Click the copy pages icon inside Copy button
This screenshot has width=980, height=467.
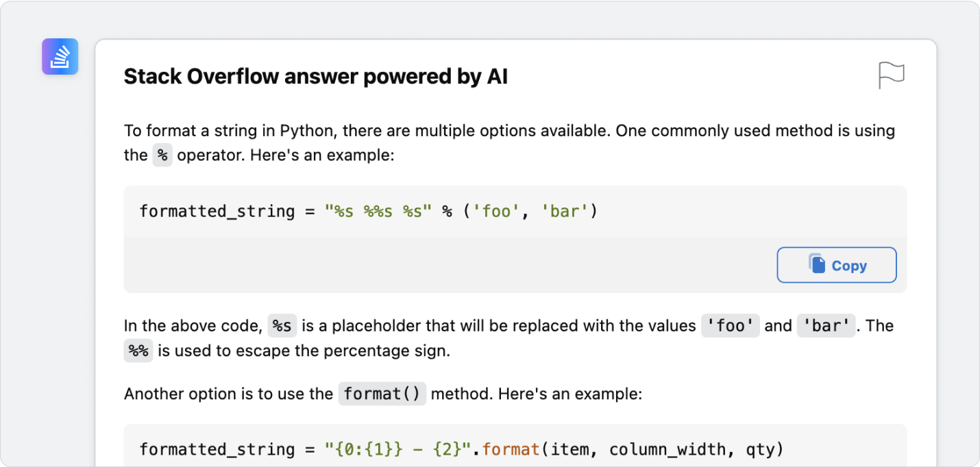coord(817,264)
